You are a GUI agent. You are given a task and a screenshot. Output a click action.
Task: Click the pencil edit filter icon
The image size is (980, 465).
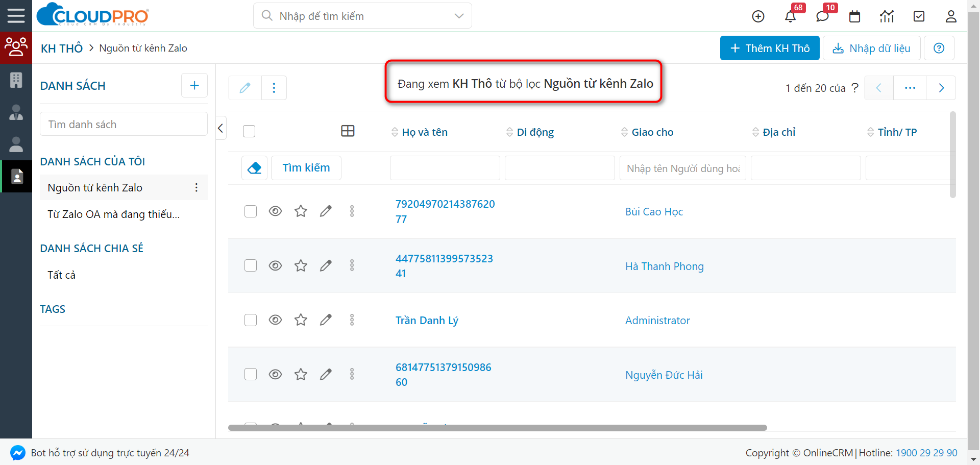point(245,88)
